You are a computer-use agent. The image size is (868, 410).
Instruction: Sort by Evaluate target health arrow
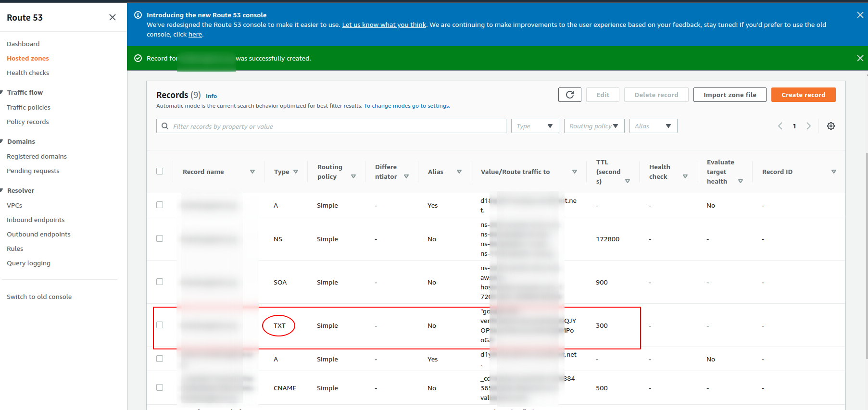(x=741, y=181)
